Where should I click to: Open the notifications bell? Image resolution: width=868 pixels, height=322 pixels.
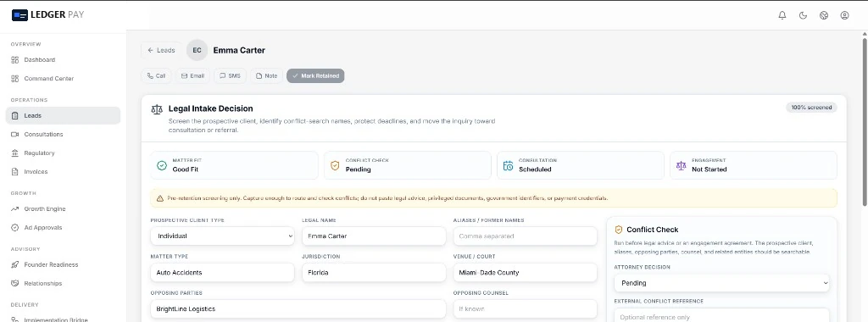point(782,15)
